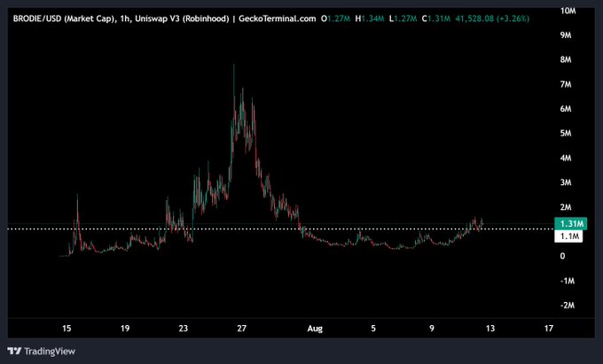Click the GeckoTerminal.com label in legend

coord(278,19)
